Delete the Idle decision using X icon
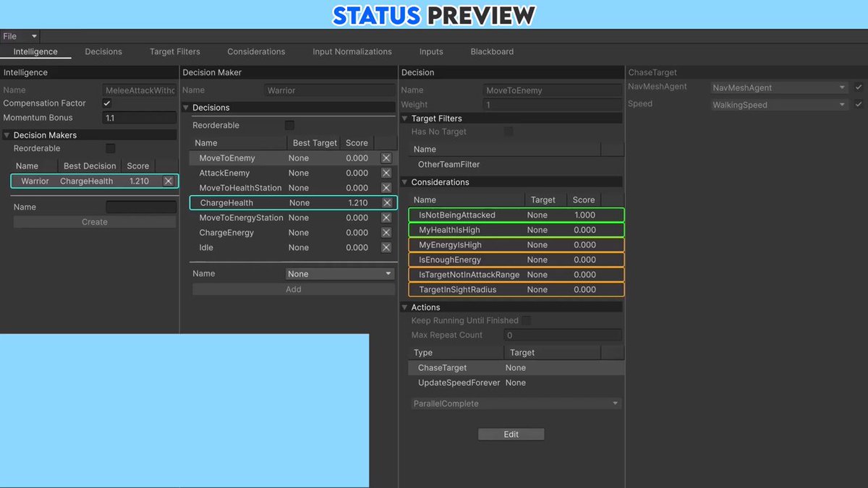The height and width of the screenshot is (488, 868). coord(386,247)
